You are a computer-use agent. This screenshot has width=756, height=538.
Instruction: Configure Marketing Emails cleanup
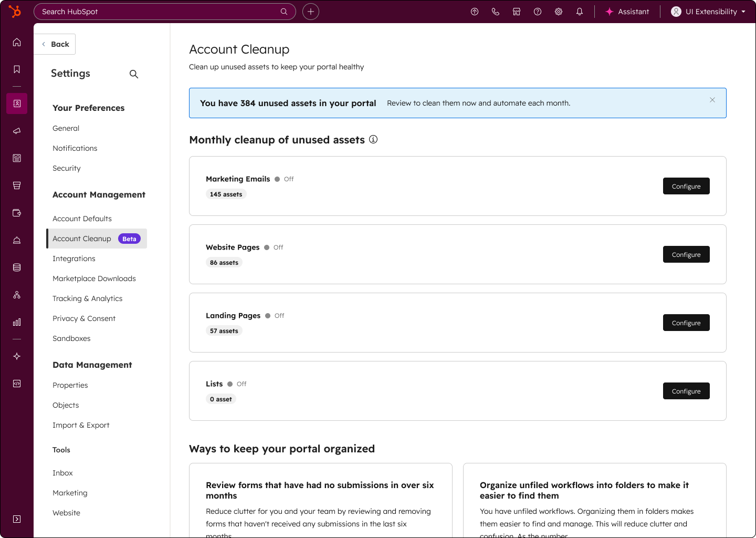point(686,186)
